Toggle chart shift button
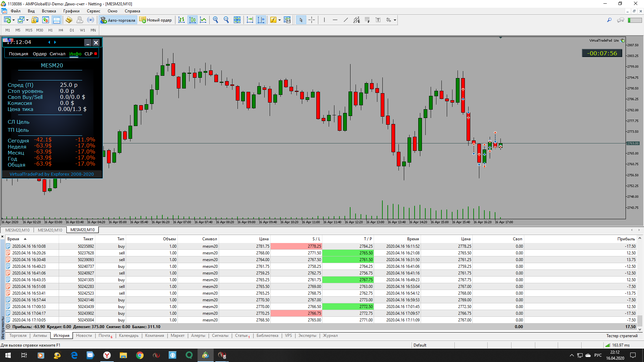The image size is (644, 362). [x=261, y=20]
